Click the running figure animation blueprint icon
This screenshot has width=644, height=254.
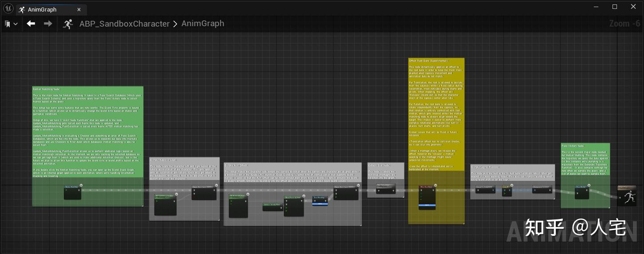68,24
